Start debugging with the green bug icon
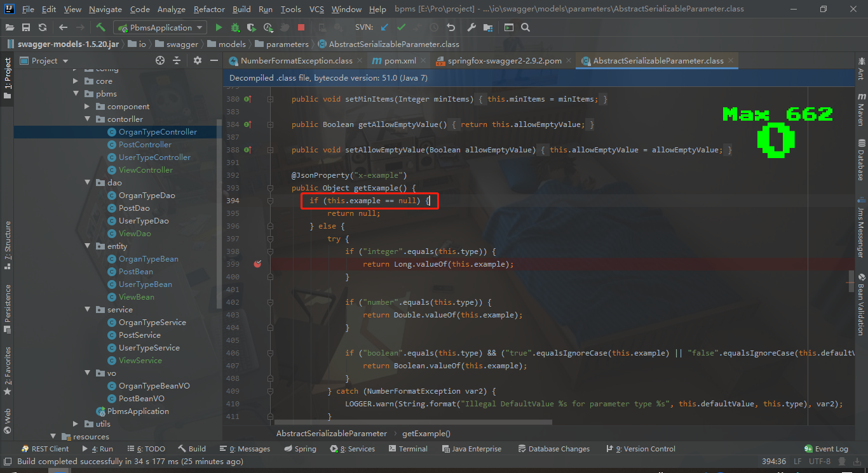 click(235, 27)
